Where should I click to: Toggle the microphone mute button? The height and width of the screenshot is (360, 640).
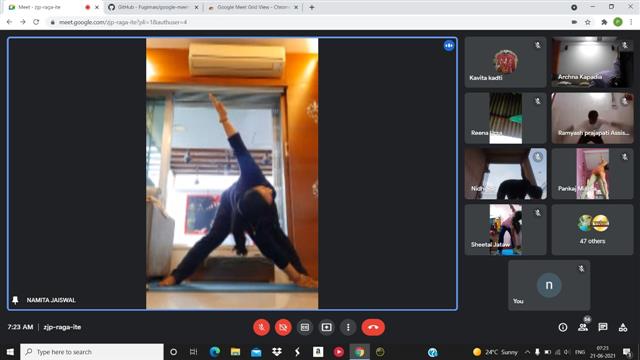click(x=261, y=327)
